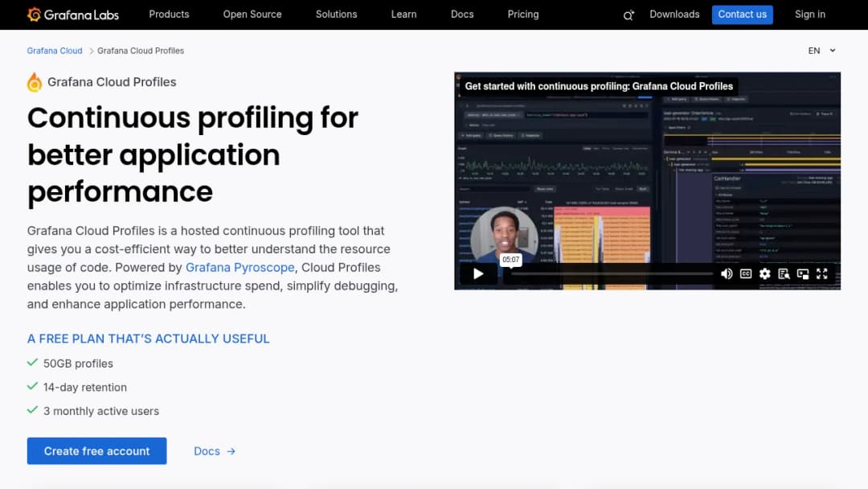The width and height of the screenshot is (868, 489).
Task: Open the EN language dropdown
Action: point(821,51)
